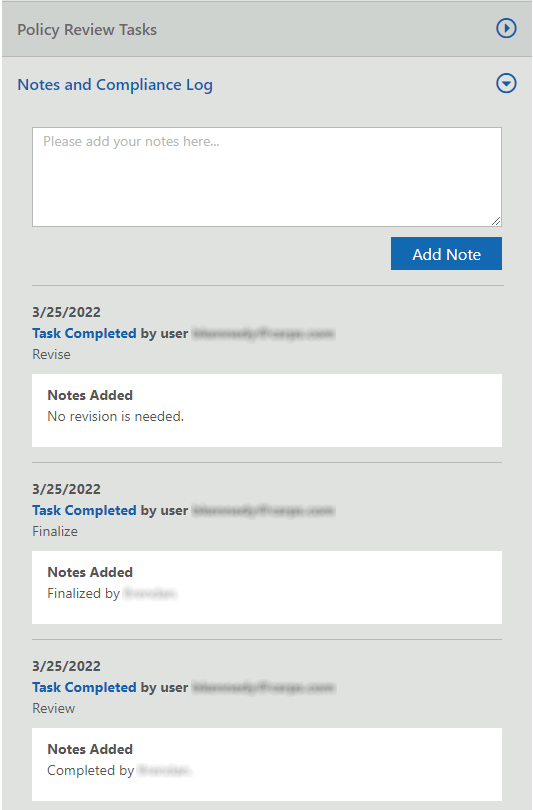533x810 pixels.
Task: Click the Revise task label
Action: tap(51, 354)
